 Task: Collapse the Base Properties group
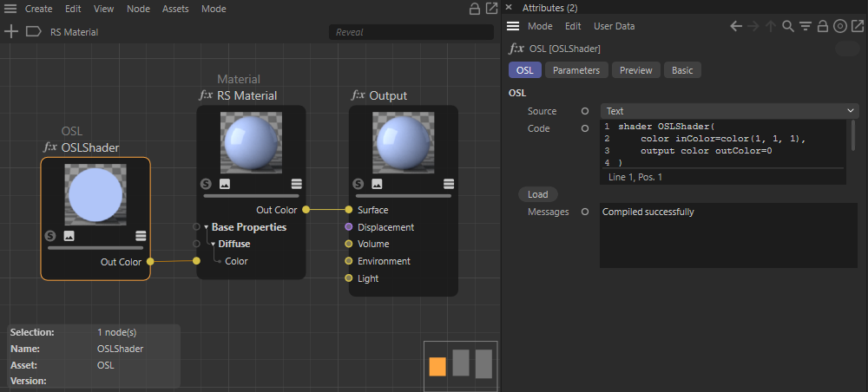[207, 227]
